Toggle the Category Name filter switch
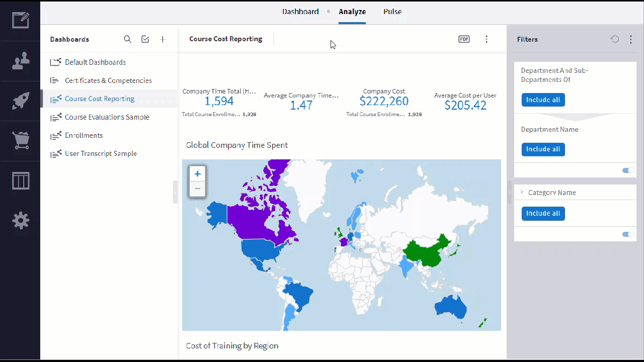The image size is (644, 362). [628, 234]
